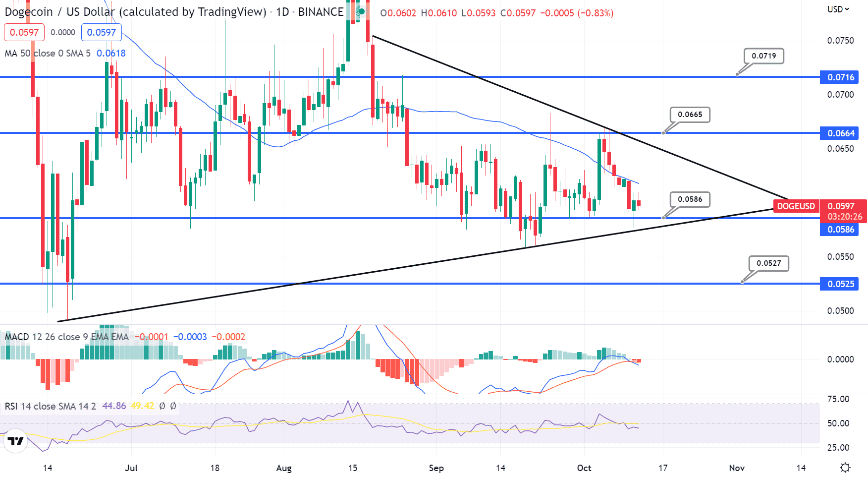The height and width of the screenshot is (477, 868).
Task: Click the blue 0.0597 buy price box
Action: (x=101, y=32)
